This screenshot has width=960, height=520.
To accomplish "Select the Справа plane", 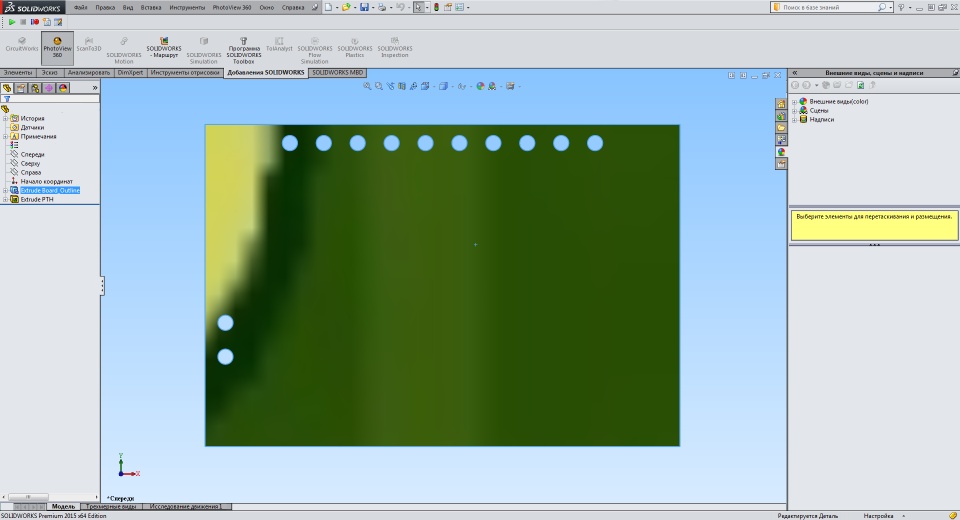I will coord(31,173).
